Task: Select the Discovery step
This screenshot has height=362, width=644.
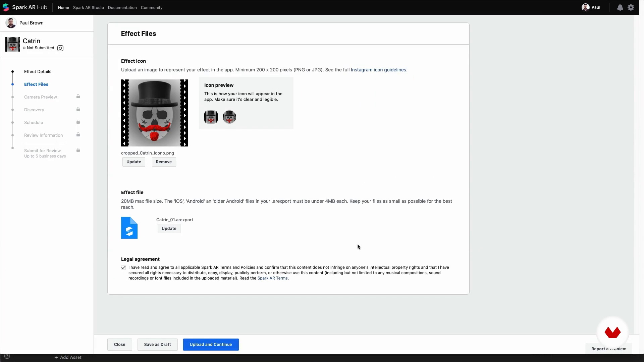Action: point(34,110)
